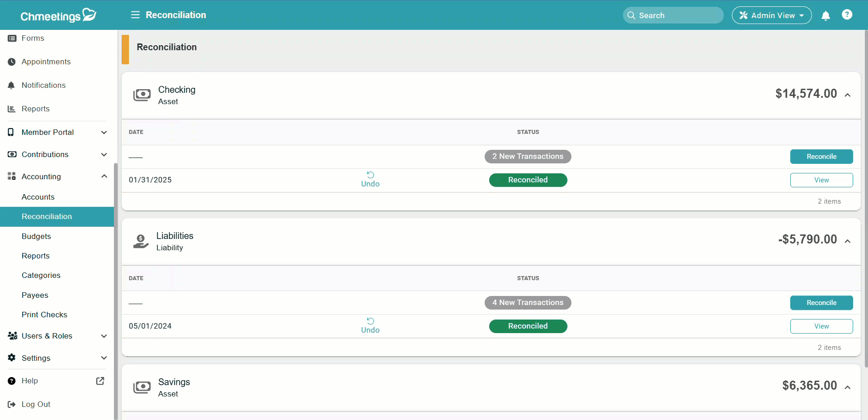Click Reconciled status for 01/31/2025

(x=528, y=180)
